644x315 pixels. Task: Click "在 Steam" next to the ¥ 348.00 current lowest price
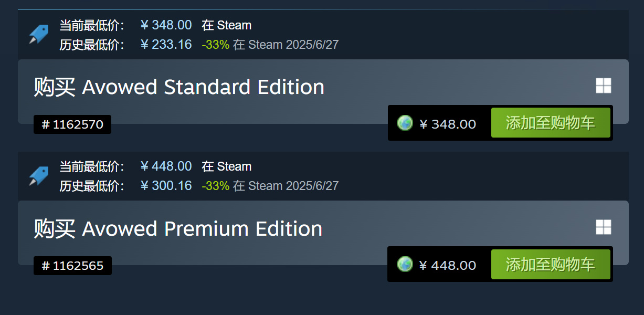coord(227,25)
